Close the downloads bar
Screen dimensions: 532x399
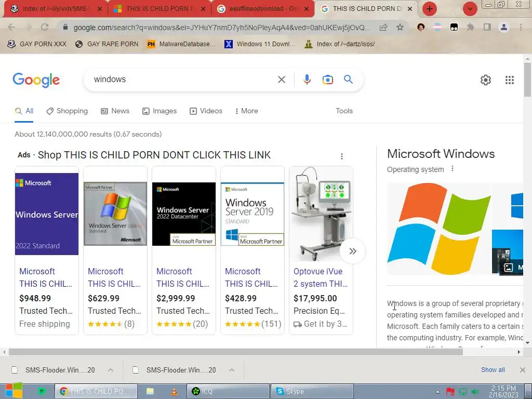523,370
